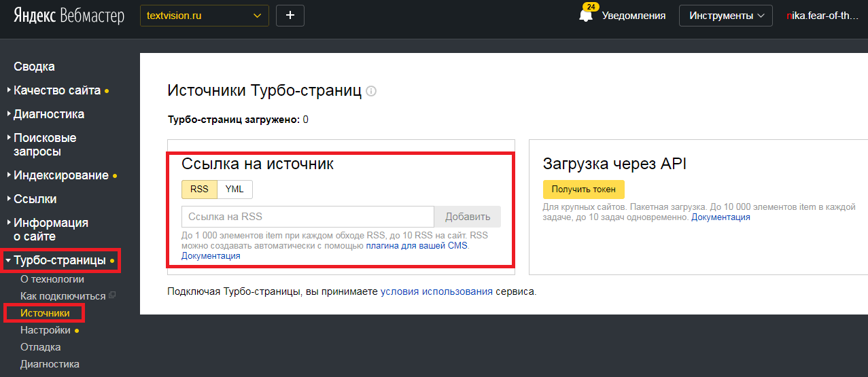Open Документация link under RSS field
The image size is (868, 377).
[211, 256]
